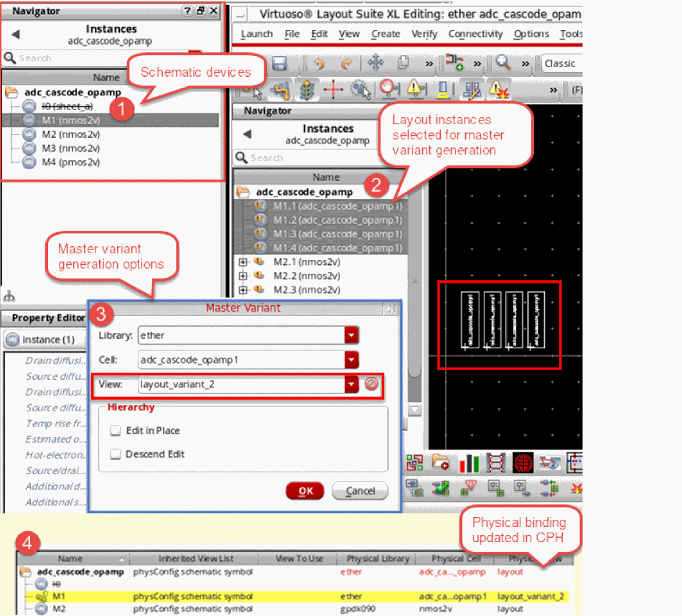Expand overflow chevron left of the (F) button

(553, 90)
